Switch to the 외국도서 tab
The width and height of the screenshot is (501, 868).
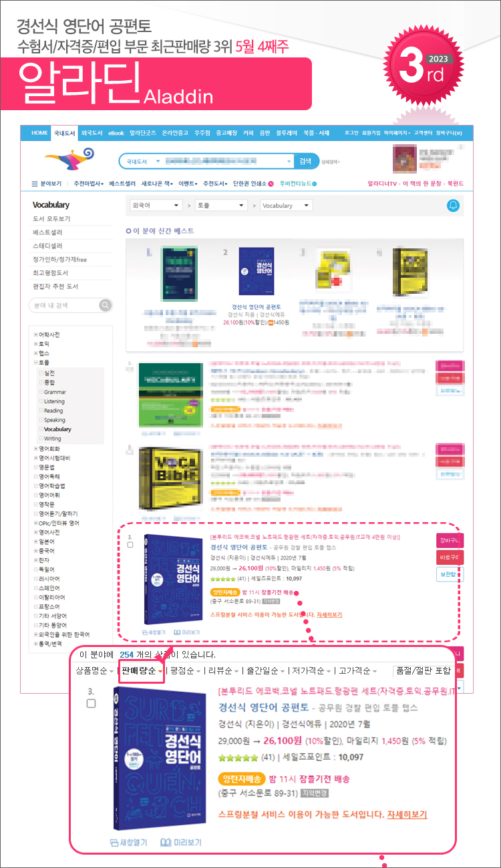[92, 133]
